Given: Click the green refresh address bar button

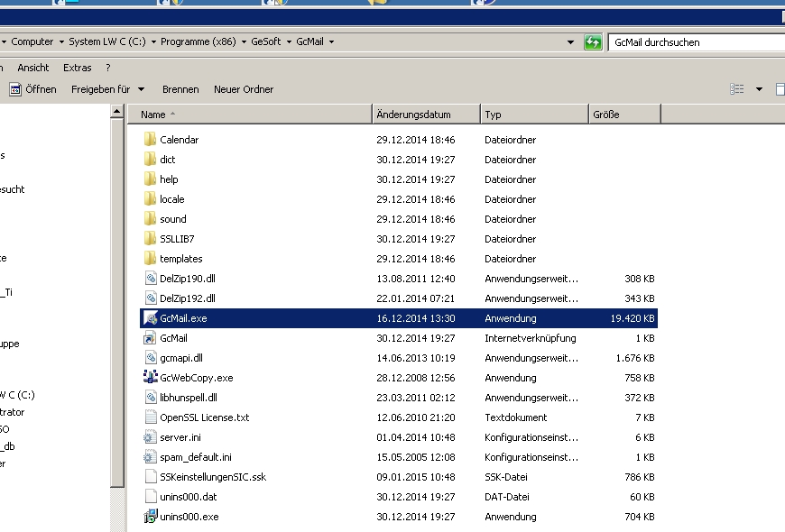Looking at the screenshot, I should (x=593, y=42).
